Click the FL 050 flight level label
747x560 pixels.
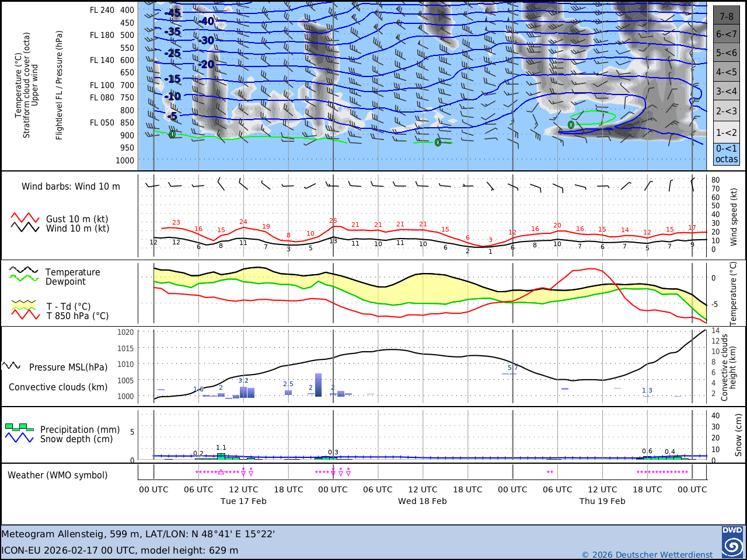[102, 123]
